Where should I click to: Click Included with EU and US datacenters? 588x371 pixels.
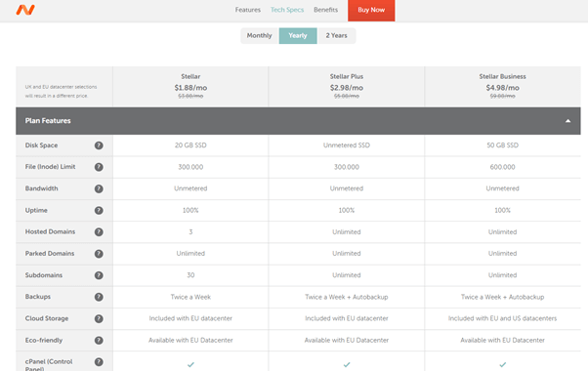point(502,318)
